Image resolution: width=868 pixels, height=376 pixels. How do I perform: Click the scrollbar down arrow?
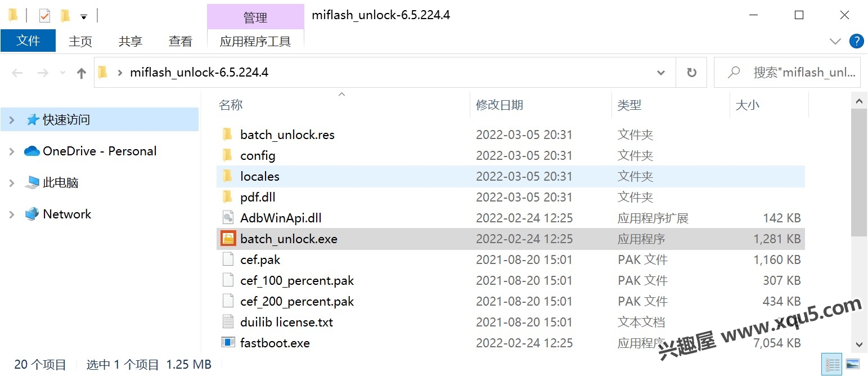click(859, 344)
